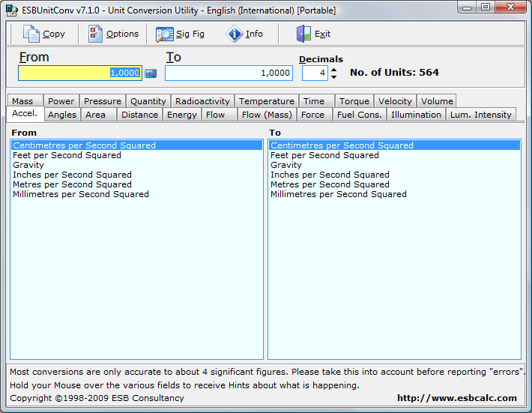Switch to the Angles tab

tap(62, 115)
